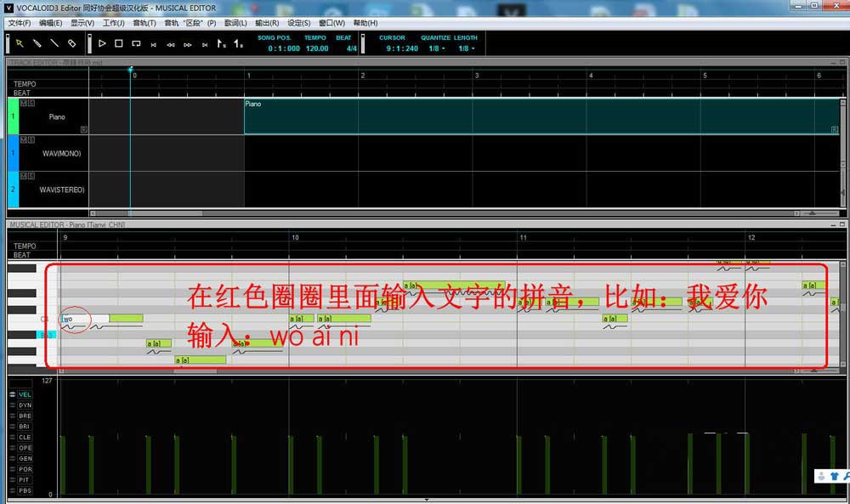Toggle loop playback button
Screen dimensions: 850x504
click(136, 43)
